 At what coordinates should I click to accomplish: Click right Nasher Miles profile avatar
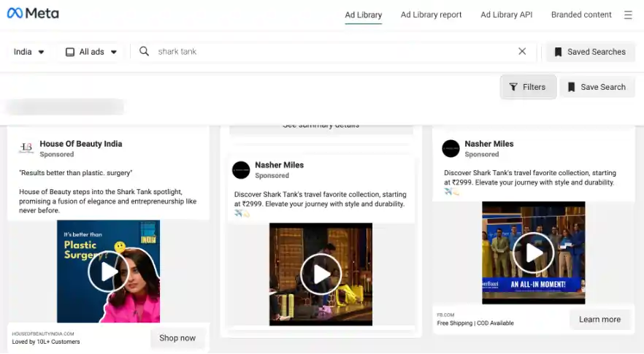tap(451, 148)
